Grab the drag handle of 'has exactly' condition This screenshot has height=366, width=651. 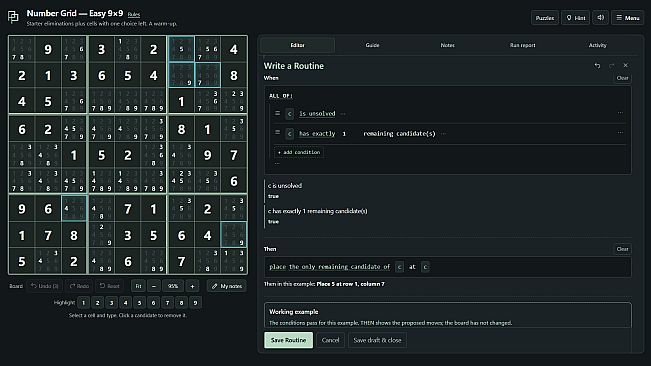(277, 132)
